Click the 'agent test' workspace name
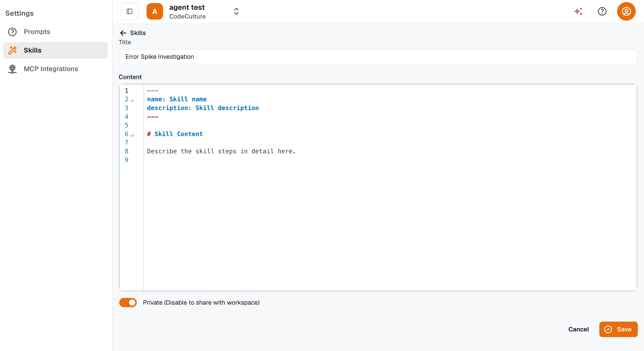The image size is (644, 351). coord(187,7)
